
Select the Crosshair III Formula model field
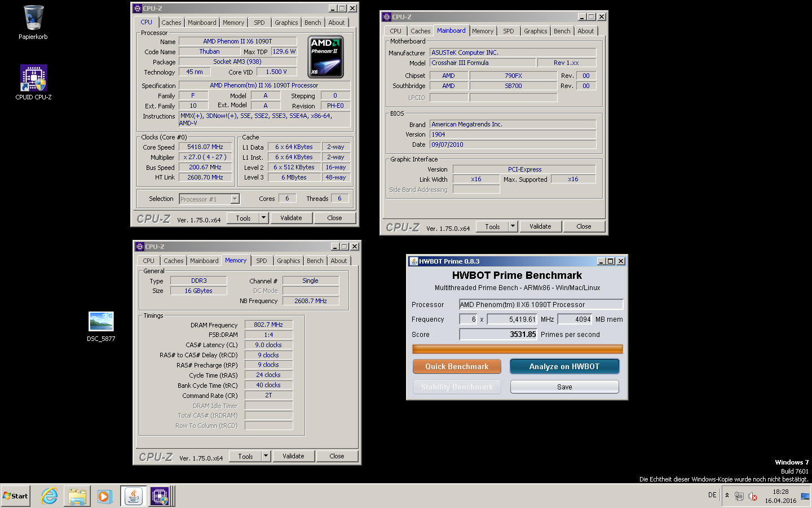[x=482, y=63]
